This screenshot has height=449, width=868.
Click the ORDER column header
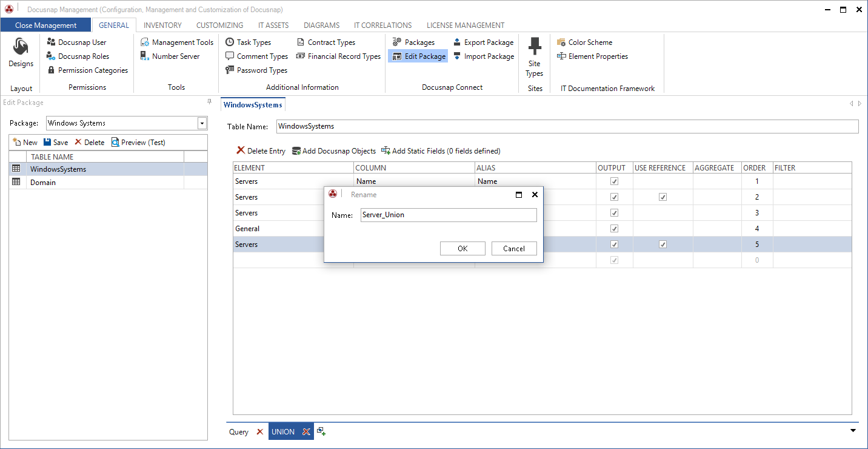click(757, 168)
